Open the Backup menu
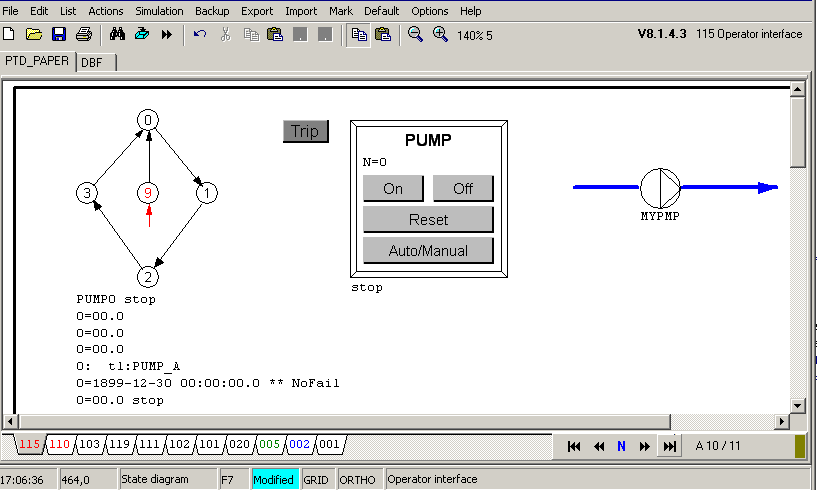The image size is (818, 491). pos(212,11)
